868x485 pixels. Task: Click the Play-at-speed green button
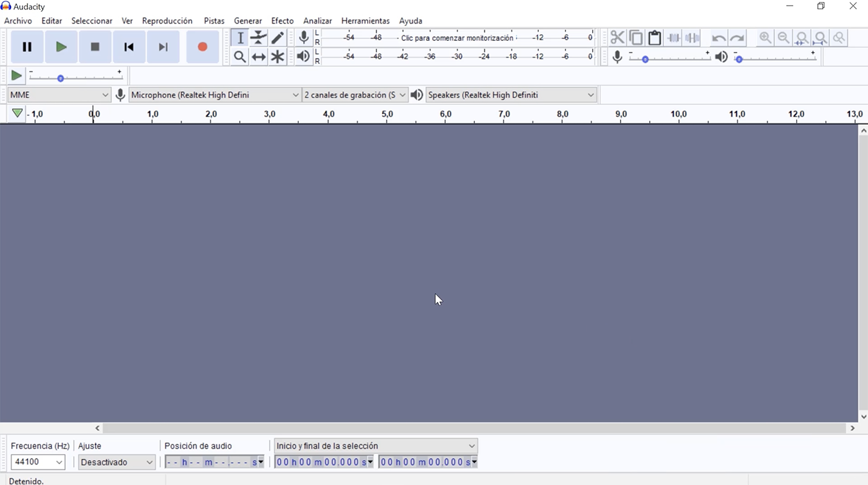[x=16, y=76]
